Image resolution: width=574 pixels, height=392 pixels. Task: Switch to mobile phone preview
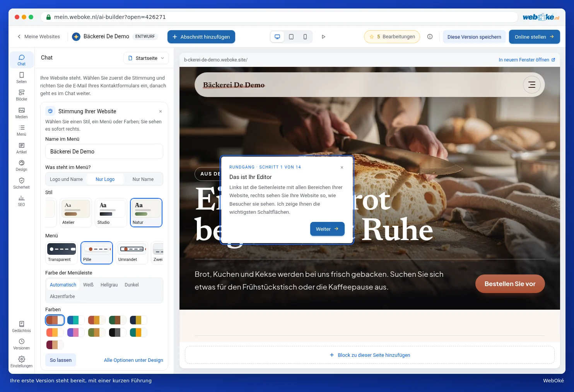coord(305,37)
